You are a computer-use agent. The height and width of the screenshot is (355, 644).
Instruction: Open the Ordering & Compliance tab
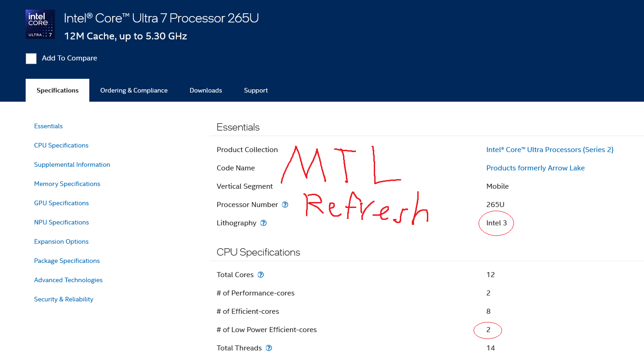coord(134,90)
